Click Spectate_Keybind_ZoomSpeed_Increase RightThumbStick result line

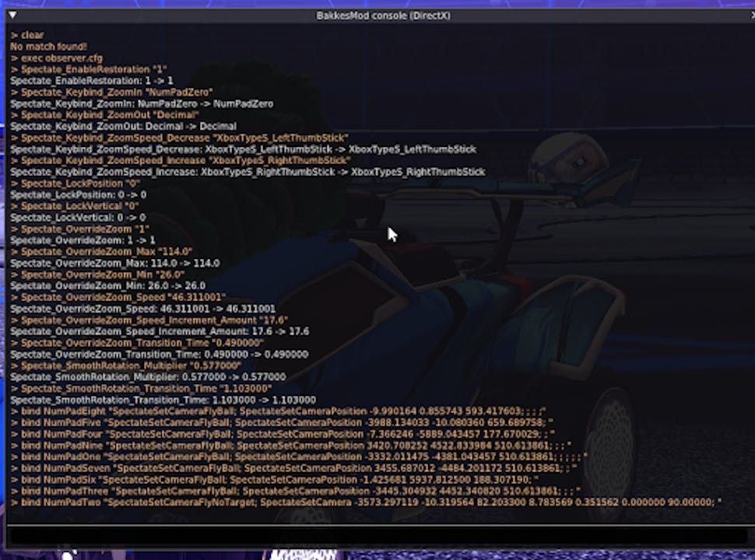point(248,171)
